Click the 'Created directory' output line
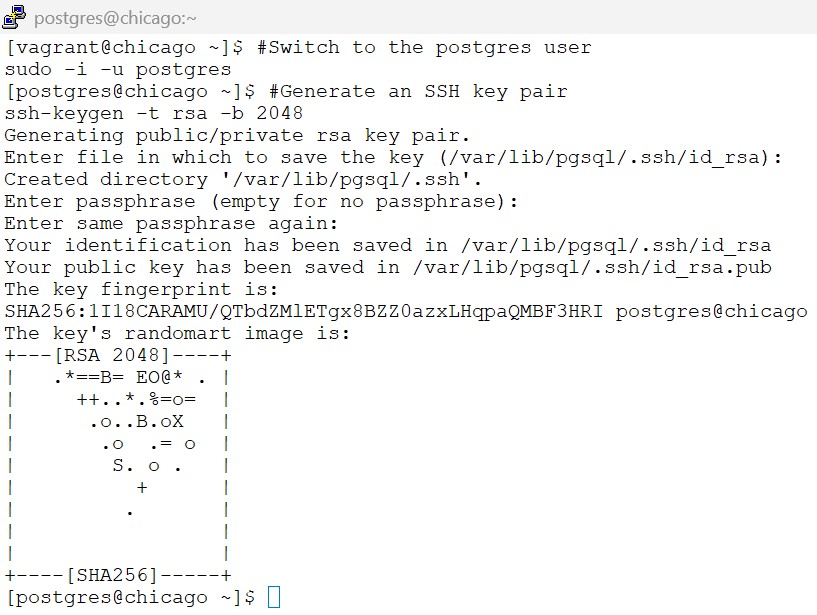 (x=244, y=179)
